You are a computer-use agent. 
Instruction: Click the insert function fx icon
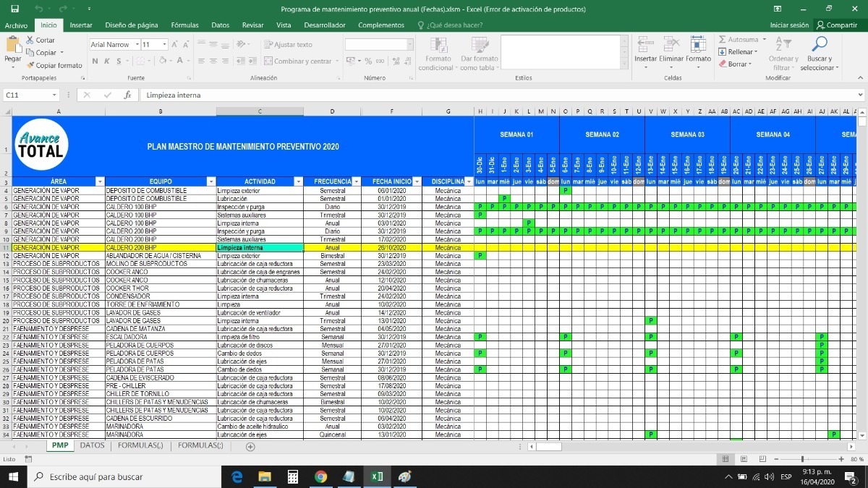pos(127,95)
